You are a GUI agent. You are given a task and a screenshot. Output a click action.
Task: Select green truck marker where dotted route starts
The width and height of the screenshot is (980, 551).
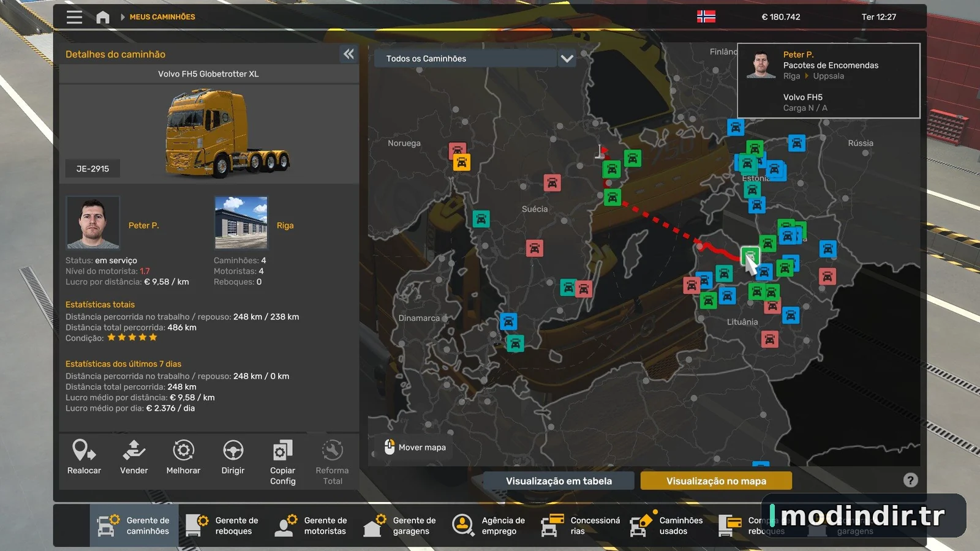(612, 197)
